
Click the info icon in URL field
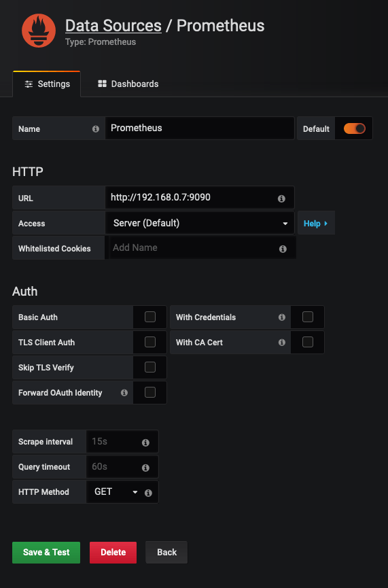click(281, 198)
